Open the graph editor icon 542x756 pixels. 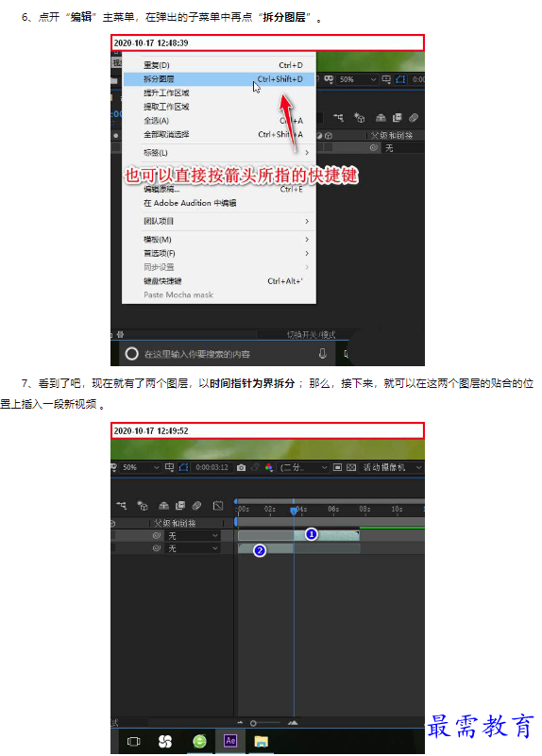[x=218, y=505]
